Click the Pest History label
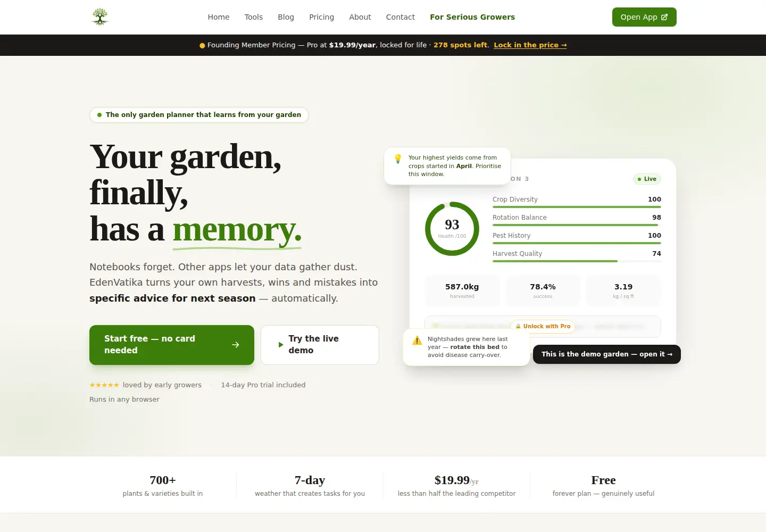 512,236
